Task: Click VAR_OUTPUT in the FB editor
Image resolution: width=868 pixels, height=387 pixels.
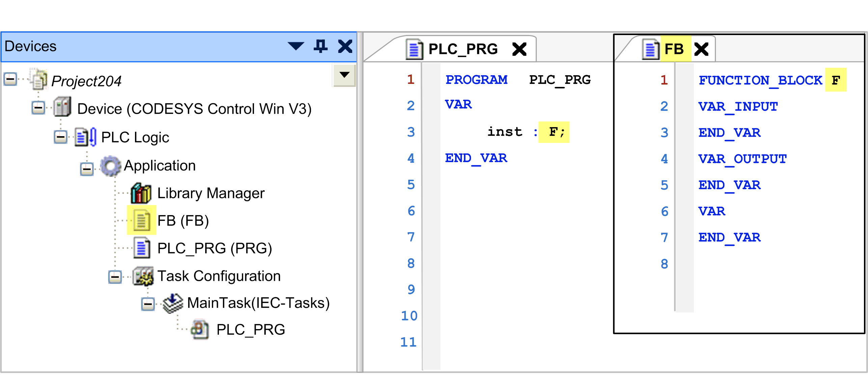Action: [x=743, y=159]
